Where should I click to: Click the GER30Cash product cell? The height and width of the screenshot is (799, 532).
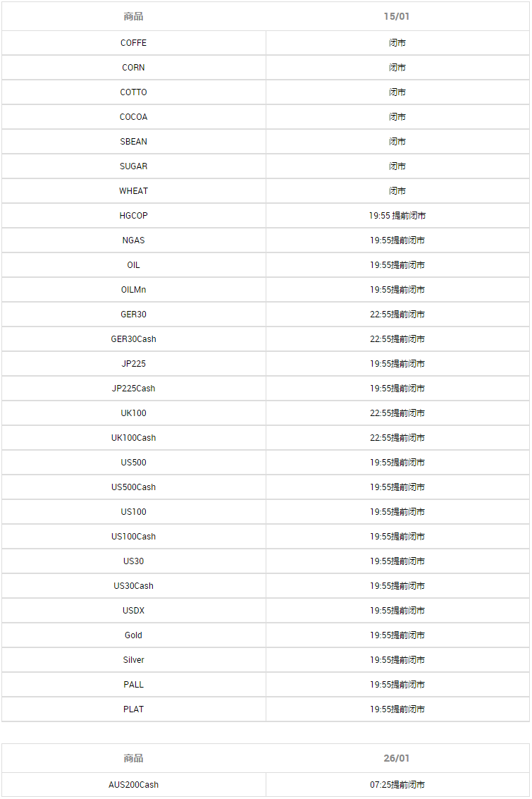click(133, 339)
